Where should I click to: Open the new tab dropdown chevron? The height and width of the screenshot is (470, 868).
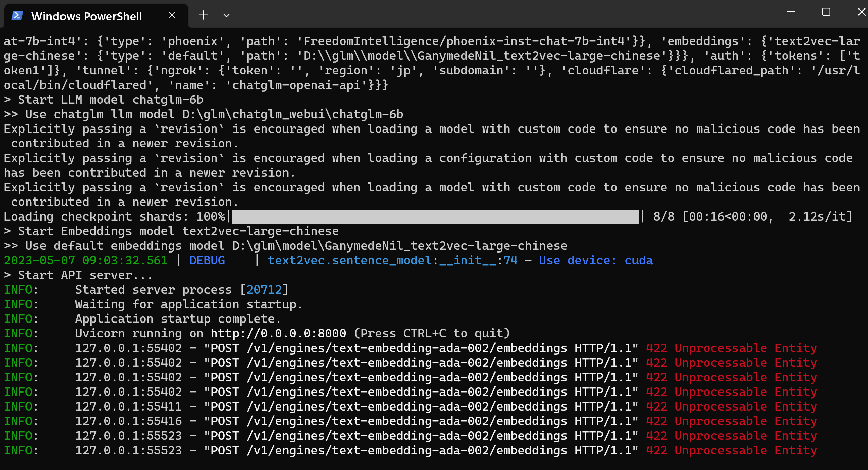point(227,15)
